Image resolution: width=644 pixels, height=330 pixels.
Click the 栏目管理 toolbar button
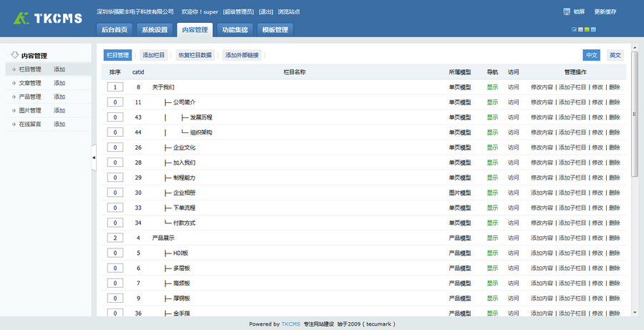click(x=118, y=55)
